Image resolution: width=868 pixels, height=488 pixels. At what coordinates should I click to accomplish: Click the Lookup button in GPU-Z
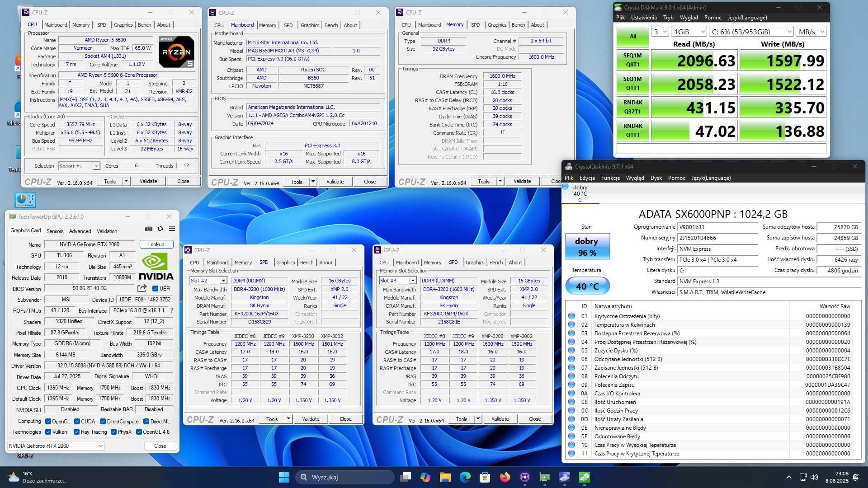point(156,244)
